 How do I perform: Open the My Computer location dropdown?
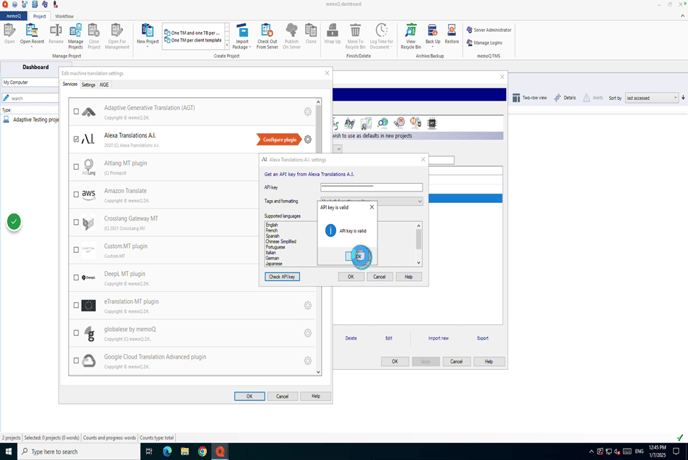30,83
